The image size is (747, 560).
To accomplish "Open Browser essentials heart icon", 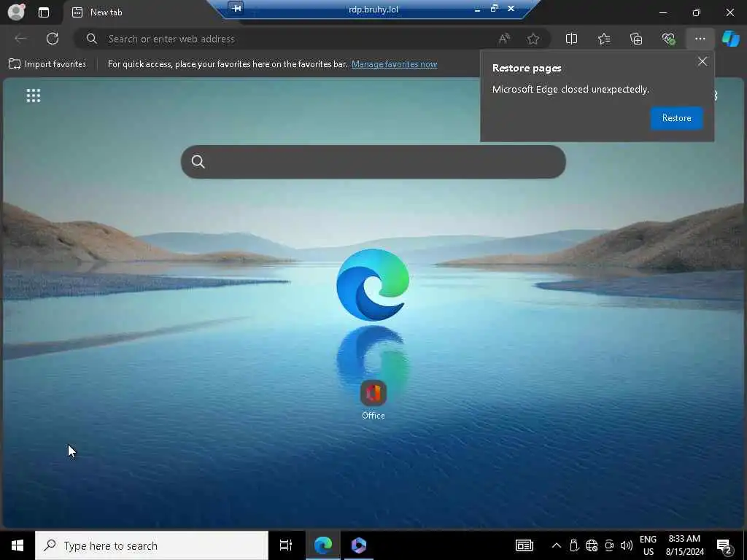I will coord(668,39).
